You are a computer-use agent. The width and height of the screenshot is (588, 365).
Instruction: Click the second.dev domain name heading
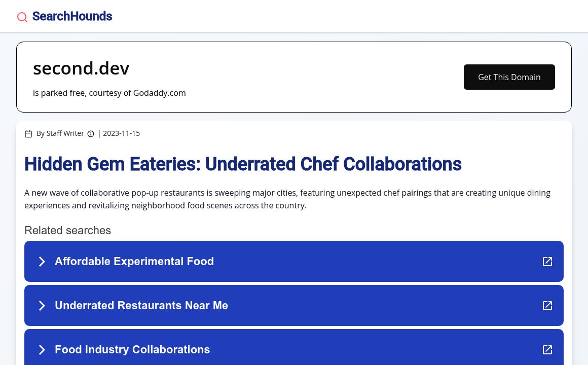(81, 68)
